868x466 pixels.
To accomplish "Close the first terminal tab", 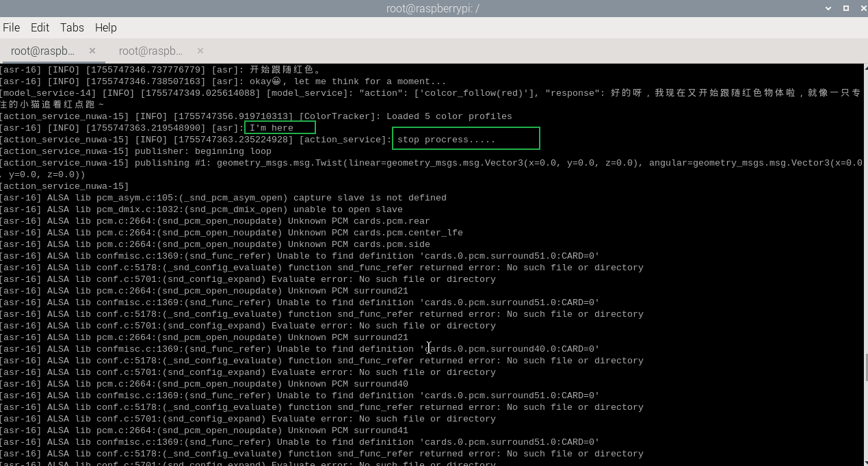I will (x=92, y=51).
